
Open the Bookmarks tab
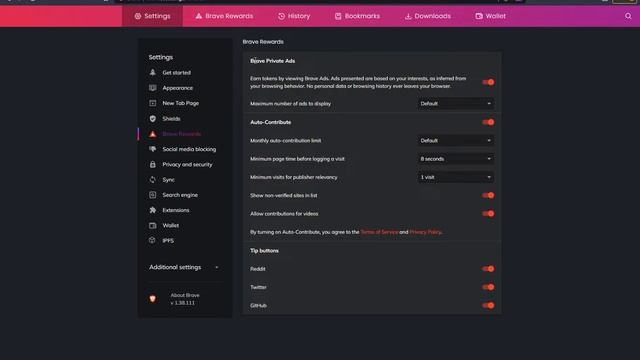coord(357,16)
